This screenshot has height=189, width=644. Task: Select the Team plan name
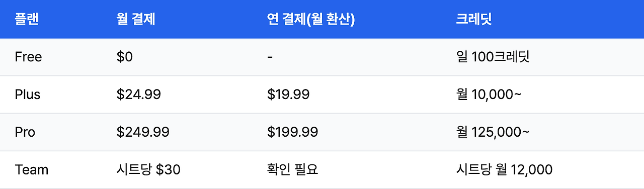[32, 170]
